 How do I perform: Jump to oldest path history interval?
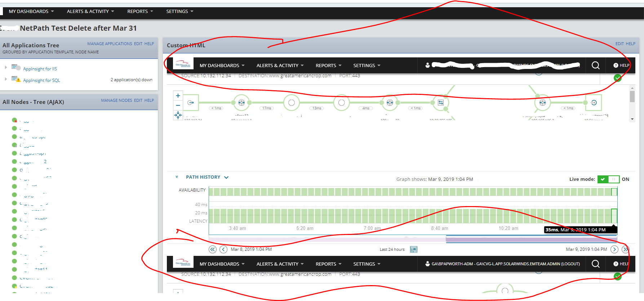tap(213, 249)
